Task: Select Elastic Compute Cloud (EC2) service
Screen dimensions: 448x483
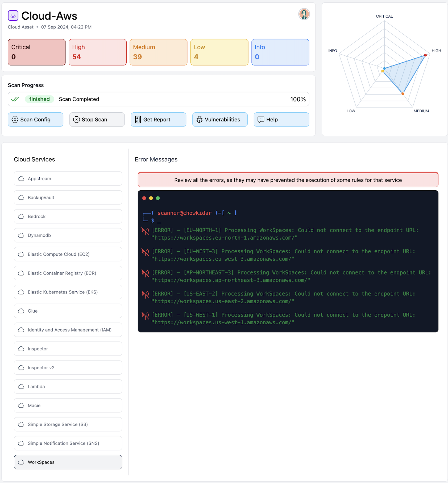Action: point(68,254)
